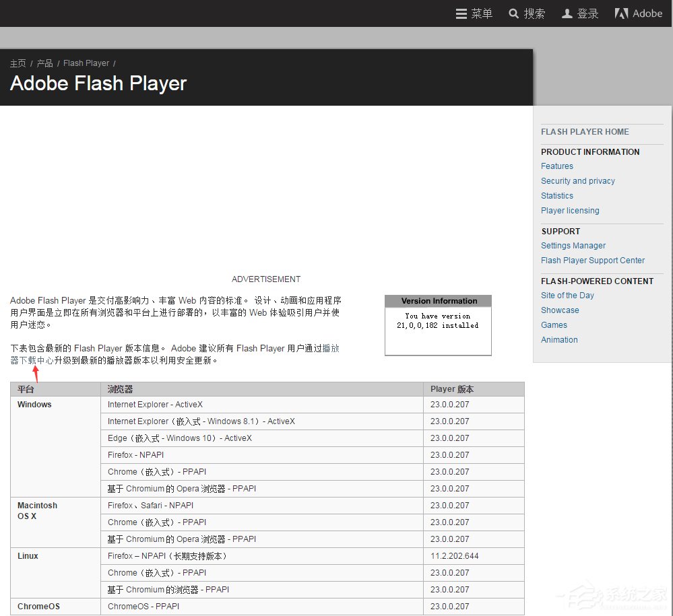Image resolution: width=673 pixels, height=616 pixels.
Task: Select FLASH PLAYER HOME in the sidebar
Action: [x=585, y=132]
